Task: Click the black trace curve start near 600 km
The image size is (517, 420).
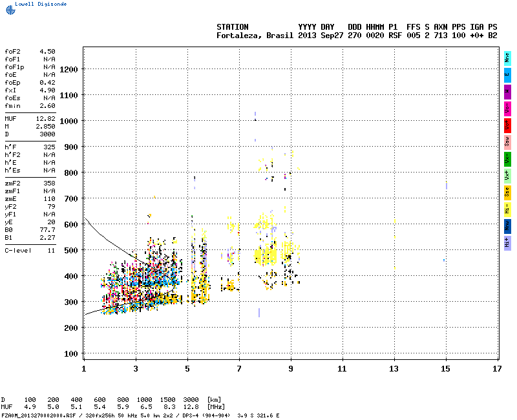Action: 86,218
